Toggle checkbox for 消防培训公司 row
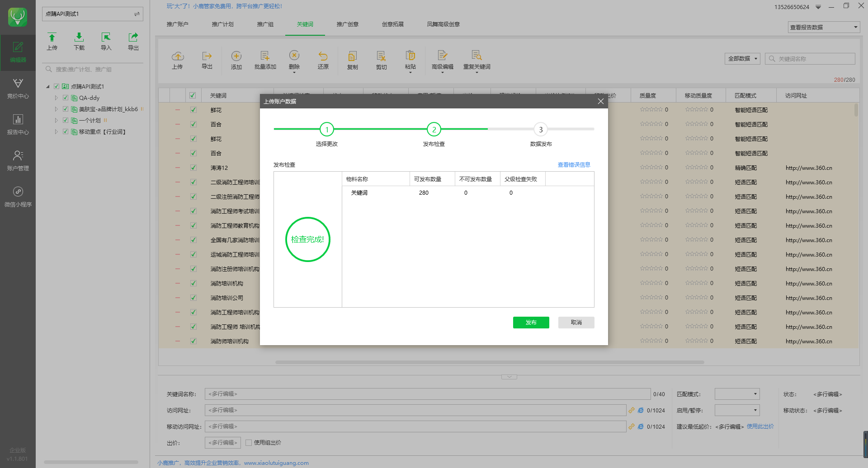 193,298
